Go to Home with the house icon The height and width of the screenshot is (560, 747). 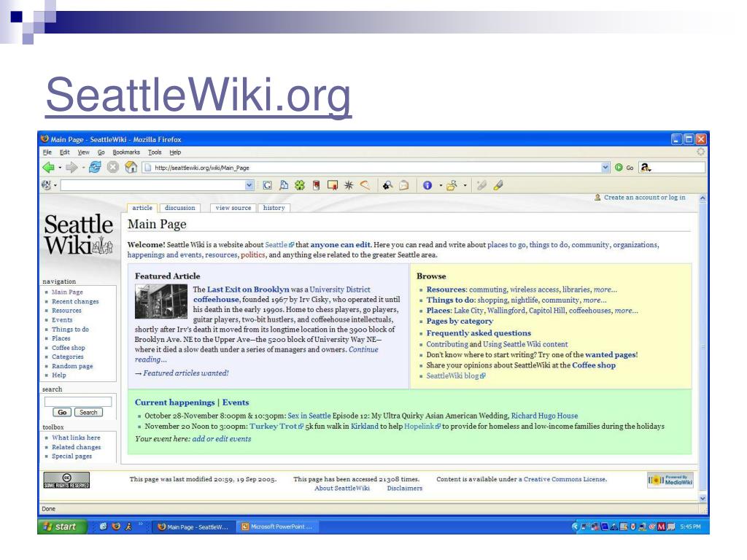131,167
